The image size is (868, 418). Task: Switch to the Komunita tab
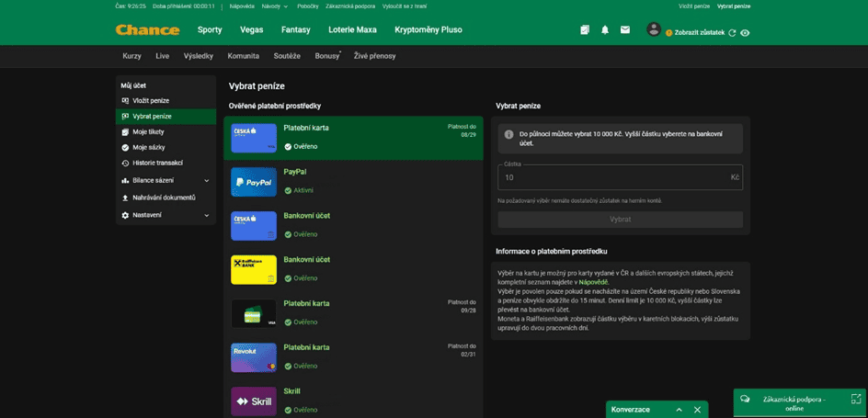(243, 56)
